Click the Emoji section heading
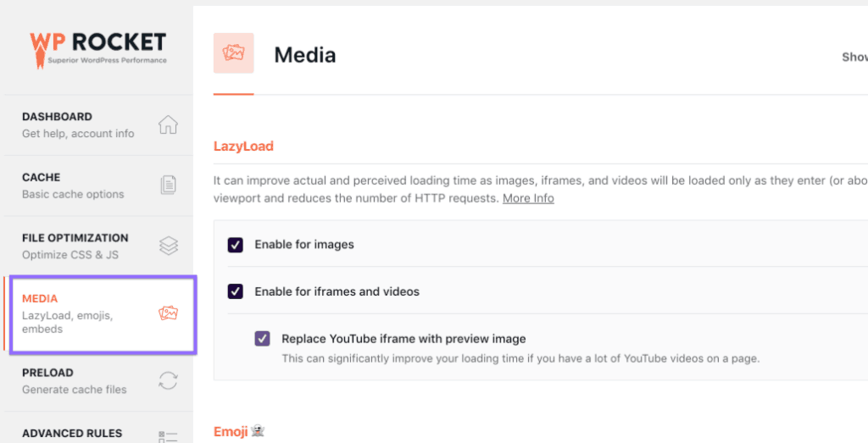 [x=239, y=431]
